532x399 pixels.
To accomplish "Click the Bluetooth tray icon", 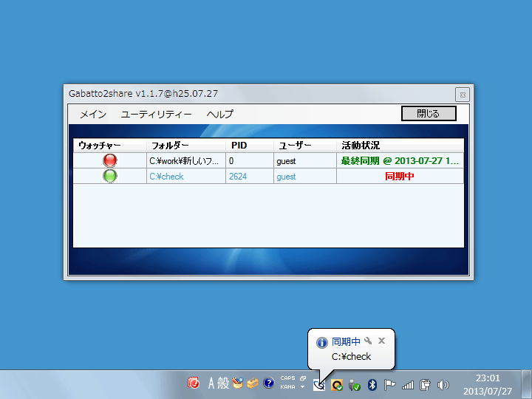I will 372,384.
